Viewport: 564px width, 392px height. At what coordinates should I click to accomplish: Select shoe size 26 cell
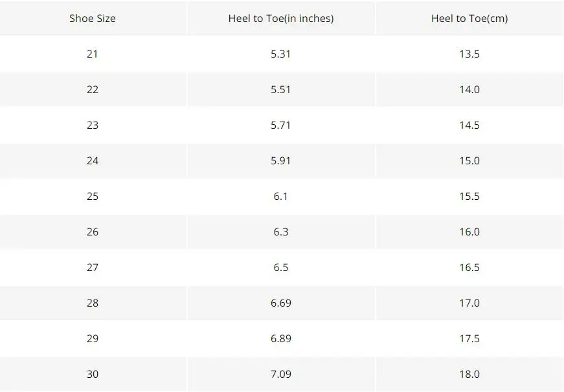93,232
